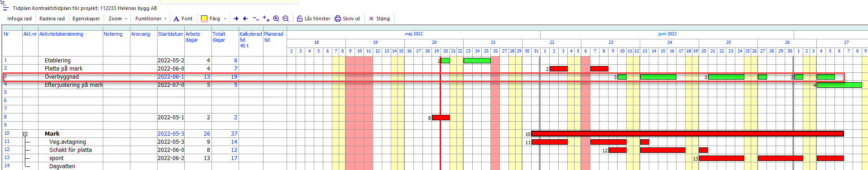868x170 pixels.
Task: Click week 22 in the timeline header
Action: point(551,42)
